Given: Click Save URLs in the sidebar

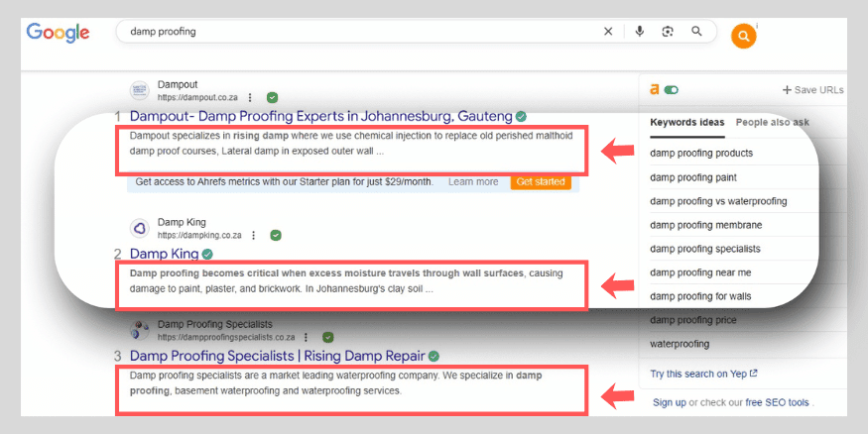Looking at the screenshot, I should [812, 90].
